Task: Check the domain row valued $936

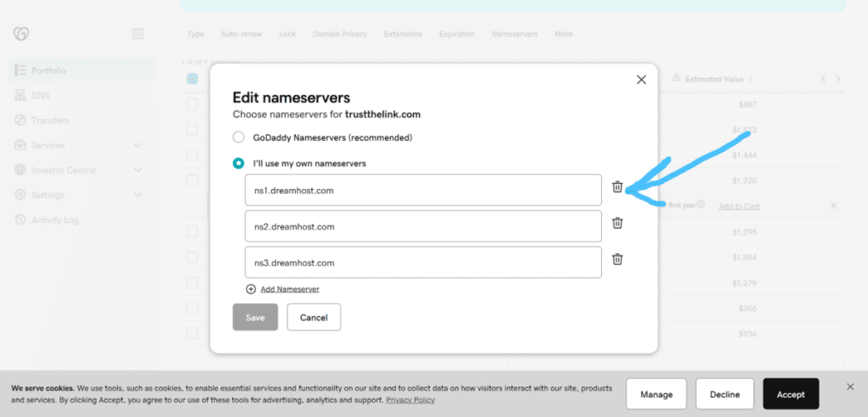Action: pos(192,333)
